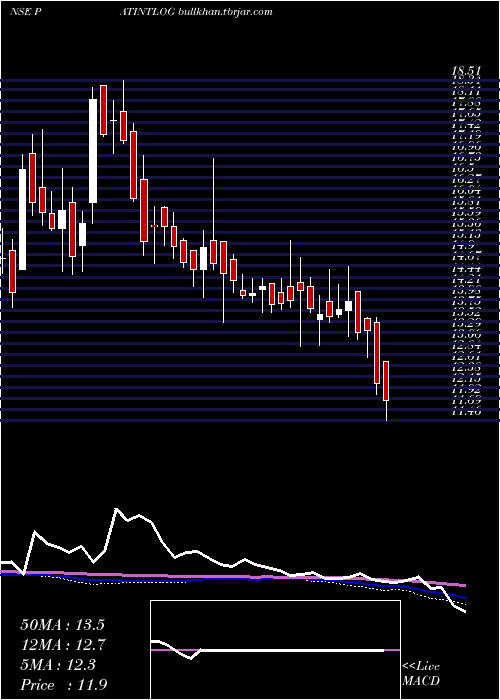Click the "NSE P" exchange label

[x=26, y=12]
